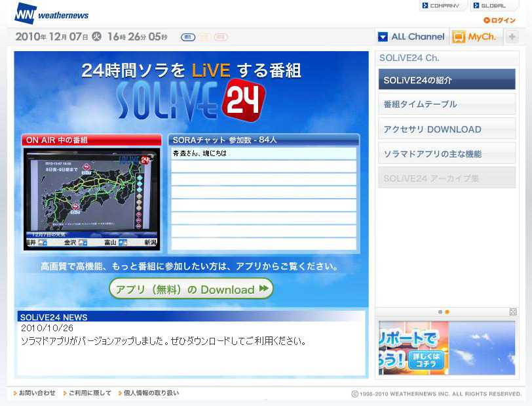
Task: Click the ON AIR live video thumbnail
Action: tap(92, 199)
